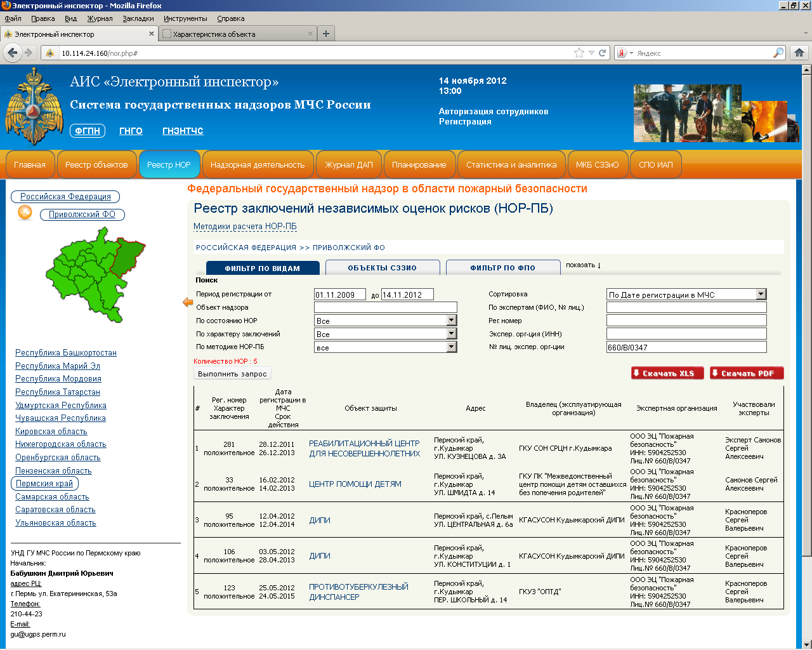Click the Пермский край highlighted map region
This screenshot has width=812, height=650.
(x=129, y=257)
